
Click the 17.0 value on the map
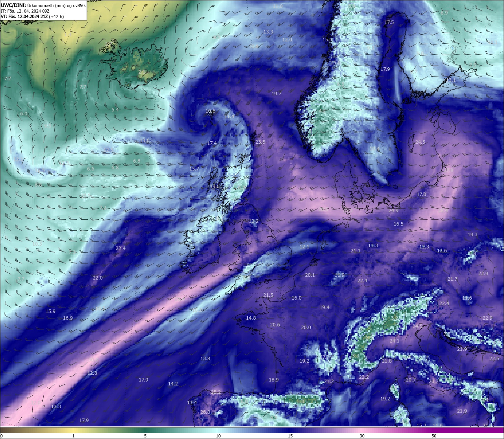pyautogui.click(x=422, y=194)
